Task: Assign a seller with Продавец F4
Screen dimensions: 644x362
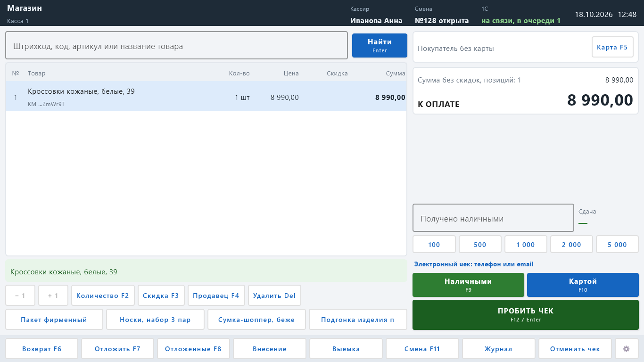Action: tap(216, 296)
